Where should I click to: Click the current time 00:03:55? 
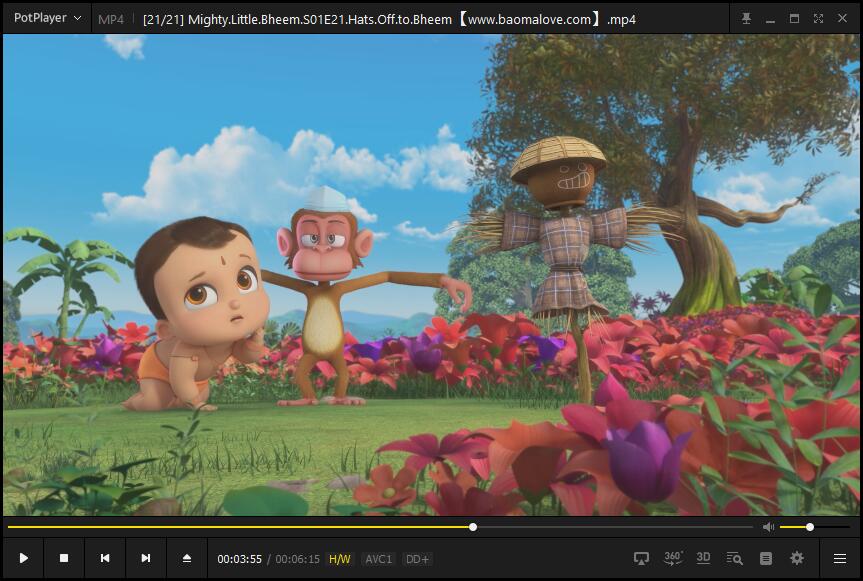[x=239, y=559]
